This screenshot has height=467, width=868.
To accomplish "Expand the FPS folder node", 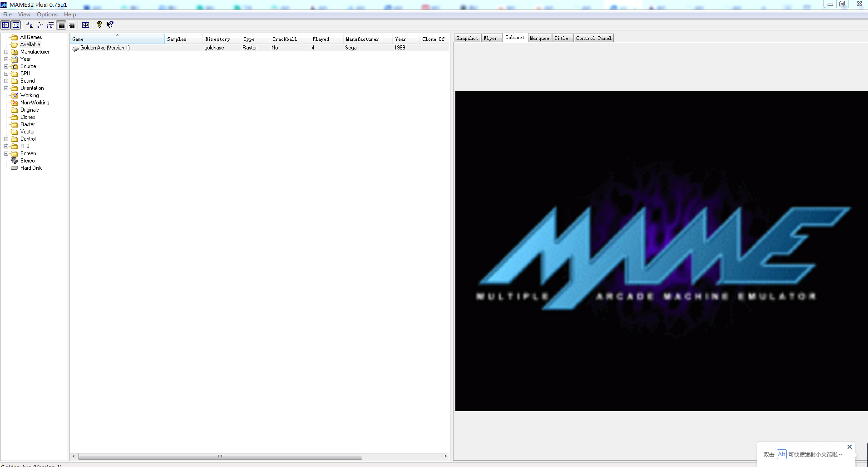I will coord(6,146).
